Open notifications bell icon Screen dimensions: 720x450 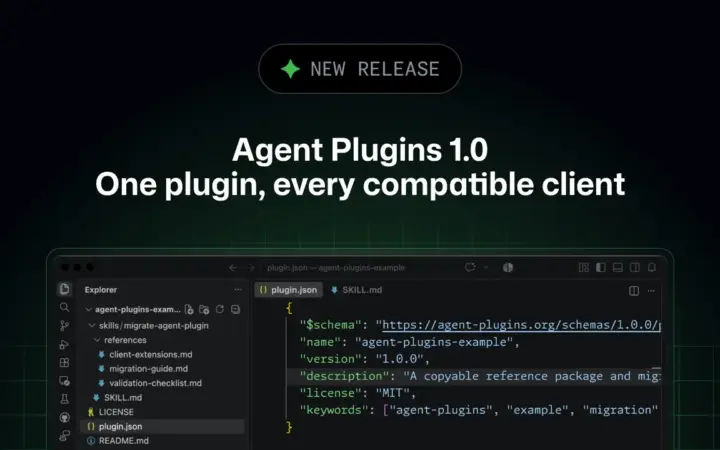pos(652,267)
